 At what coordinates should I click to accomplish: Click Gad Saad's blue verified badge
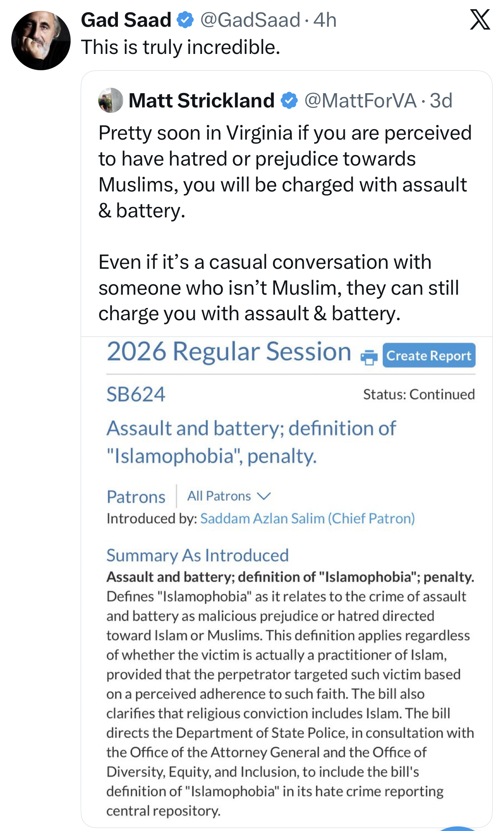[185, 20]
